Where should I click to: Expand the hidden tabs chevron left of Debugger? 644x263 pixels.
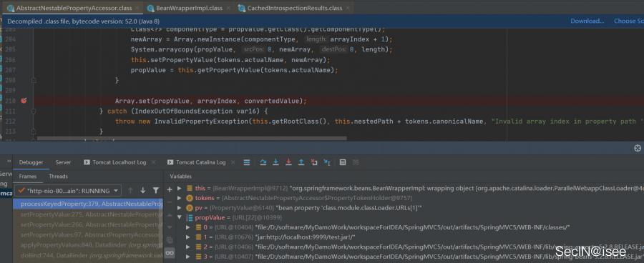[x=9, y=162]
